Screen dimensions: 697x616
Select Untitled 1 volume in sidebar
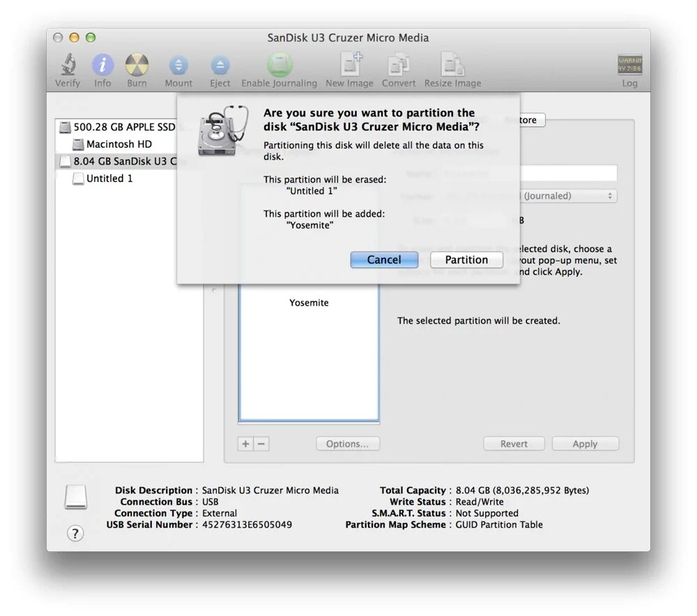102,178
